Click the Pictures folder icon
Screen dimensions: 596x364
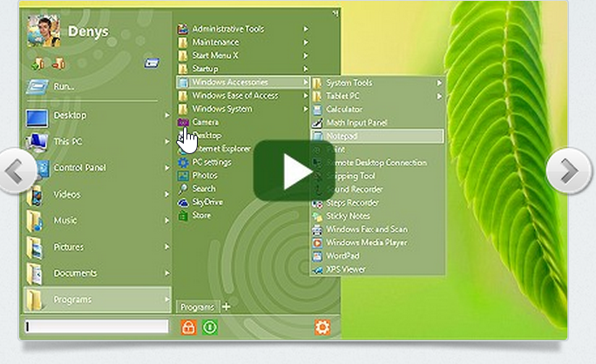click(x=35, y=247)
